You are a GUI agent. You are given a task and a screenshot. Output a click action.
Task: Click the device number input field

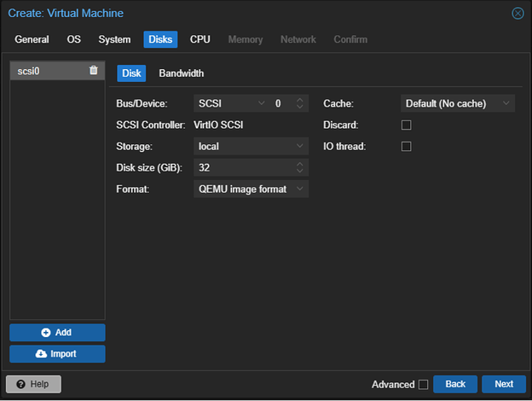point(283,103)
